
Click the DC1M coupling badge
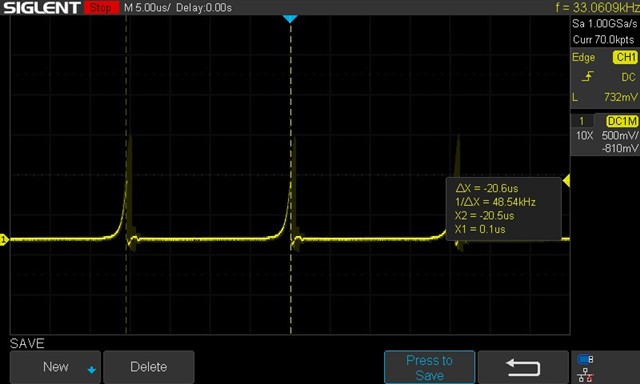click(x=622, y=121)
